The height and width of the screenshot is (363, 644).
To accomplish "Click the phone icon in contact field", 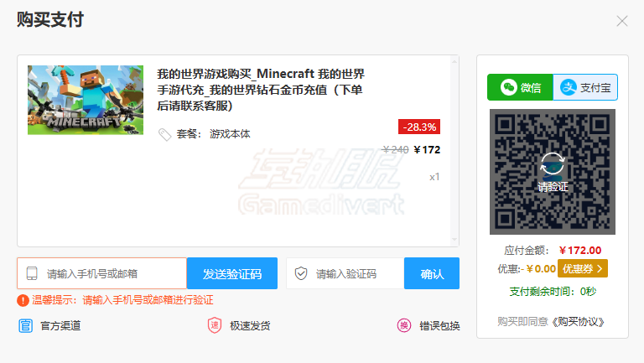I will (x=32, y=273).
